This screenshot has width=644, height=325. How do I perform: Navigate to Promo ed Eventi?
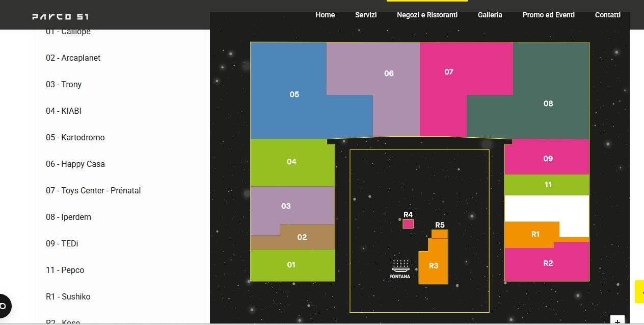click(x=548, y=15)
